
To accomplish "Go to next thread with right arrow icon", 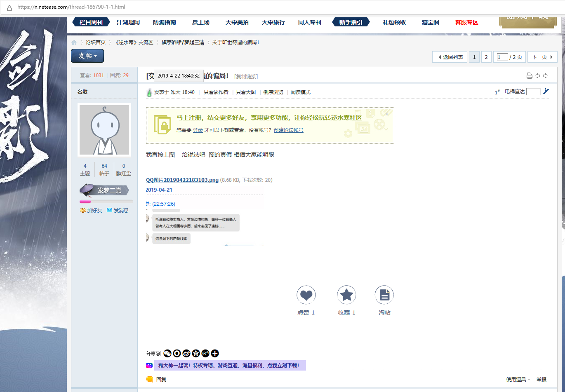I will click(x=545, y=76).
